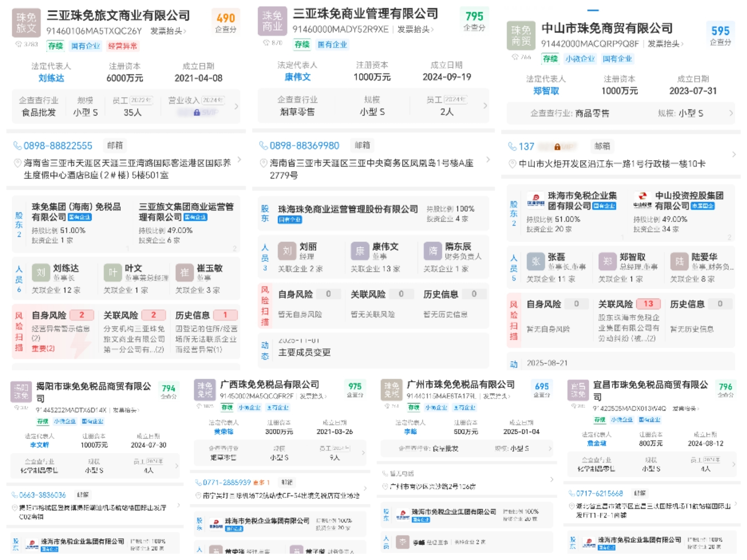The image size is (747, 560).
Task: Click 关联风险 13 count badge
Action: (x=648, y=304)
